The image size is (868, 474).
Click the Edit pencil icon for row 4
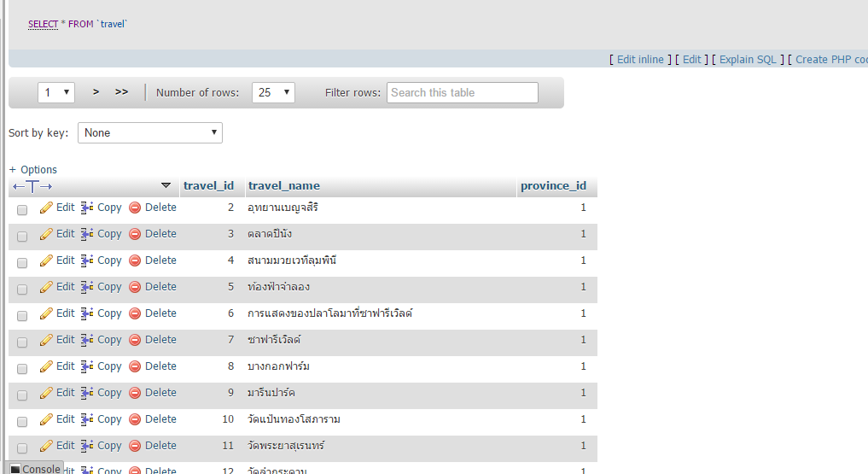pos(46,260)
